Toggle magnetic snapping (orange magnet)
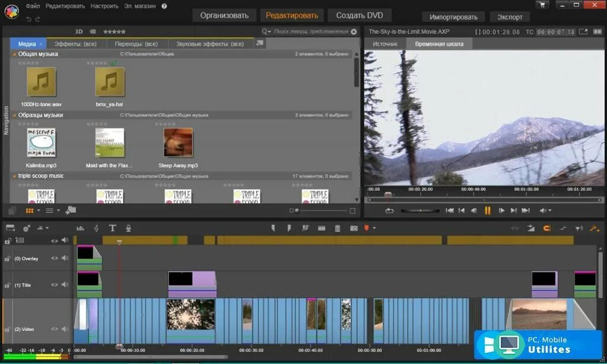Image resolution: width=607 pixels, height=364 pixels. point(547,228)
